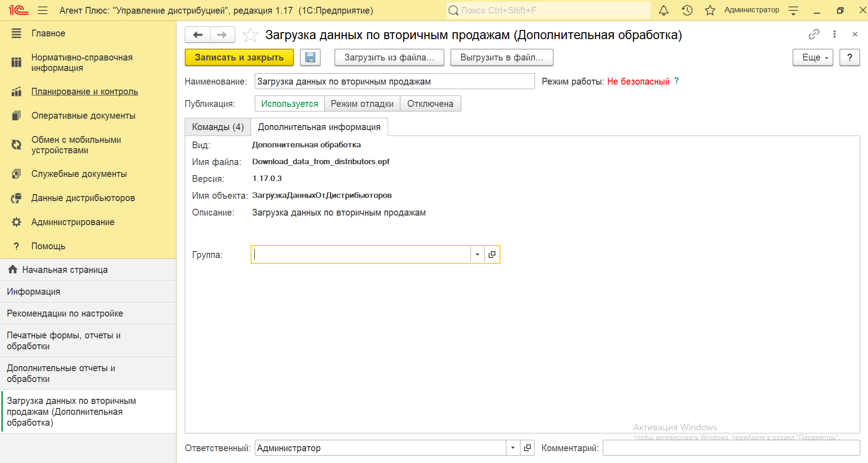Click the Планирование и контроль chart icon
Viewport: 868px width, 463px height.
click(x=16, y=91)
